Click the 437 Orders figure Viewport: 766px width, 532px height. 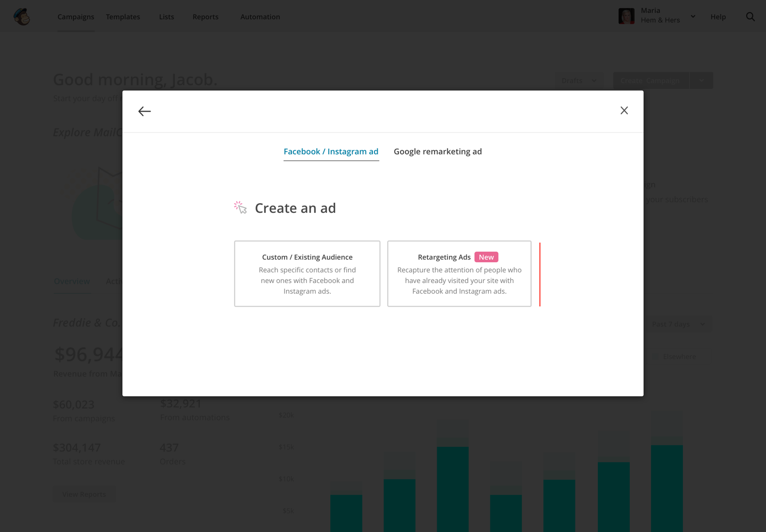[169, 448]
